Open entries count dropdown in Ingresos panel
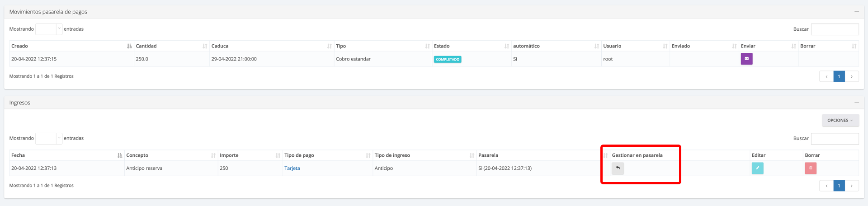Viewport: 868px width, 206px height. click(x=48, y=138)
